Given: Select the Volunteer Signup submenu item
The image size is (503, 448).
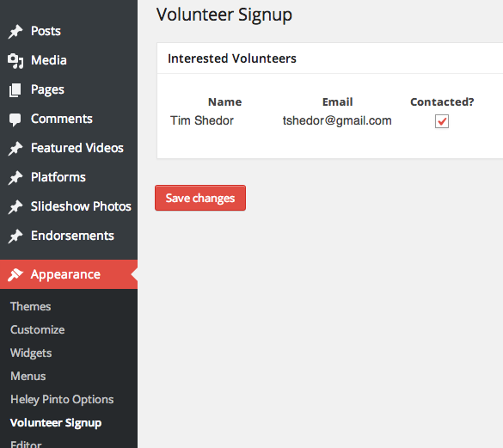Looking at the screenshot, I should 56,423.
